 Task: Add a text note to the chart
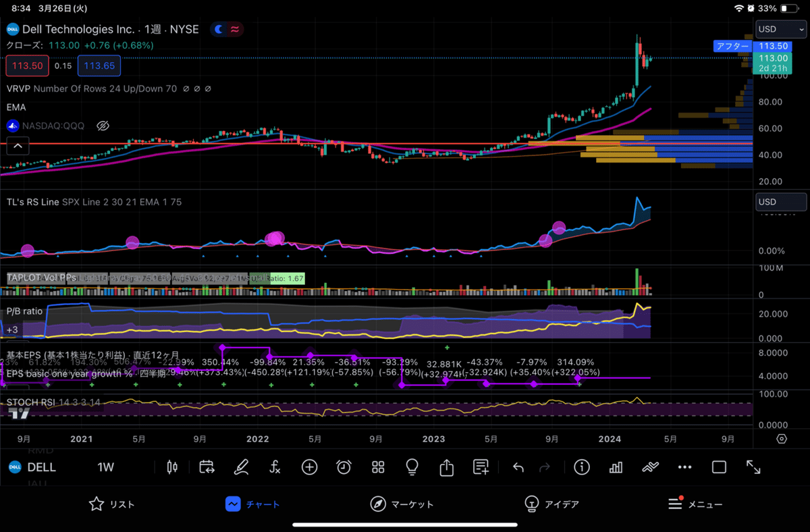coord(481,467)
